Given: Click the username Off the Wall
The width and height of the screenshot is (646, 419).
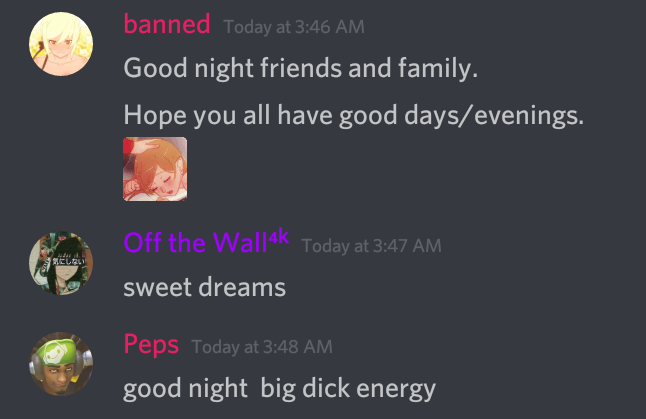Looking at the screenshot, I should click(195, 242).
